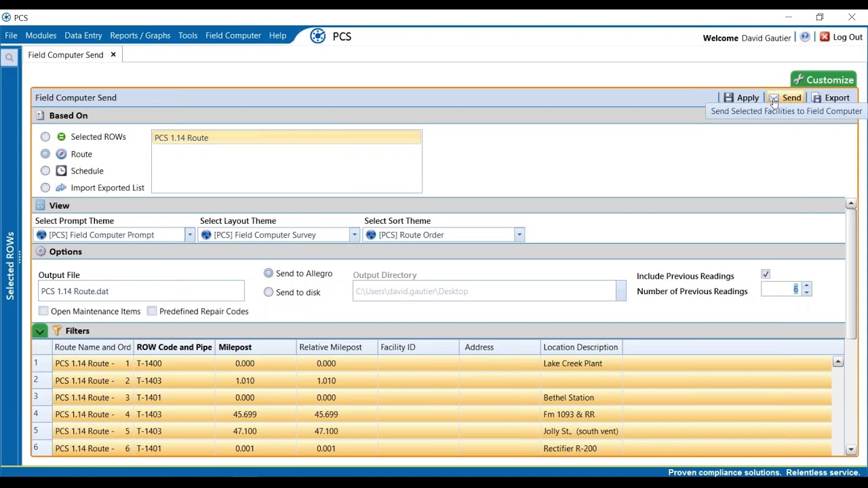Toggle the Include Previous Readings checkbox
Viewport: 868px width, 488px height.
coord(766,274)
